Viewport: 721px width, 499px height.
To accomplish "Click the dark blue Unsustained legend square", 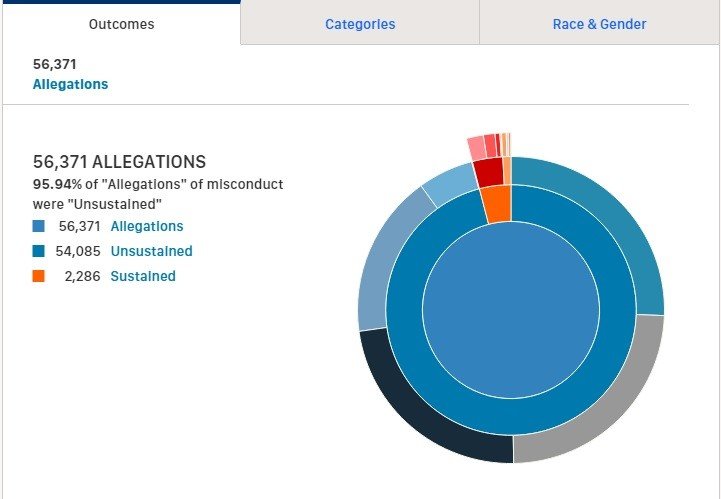I will click(x=39, y=251).
